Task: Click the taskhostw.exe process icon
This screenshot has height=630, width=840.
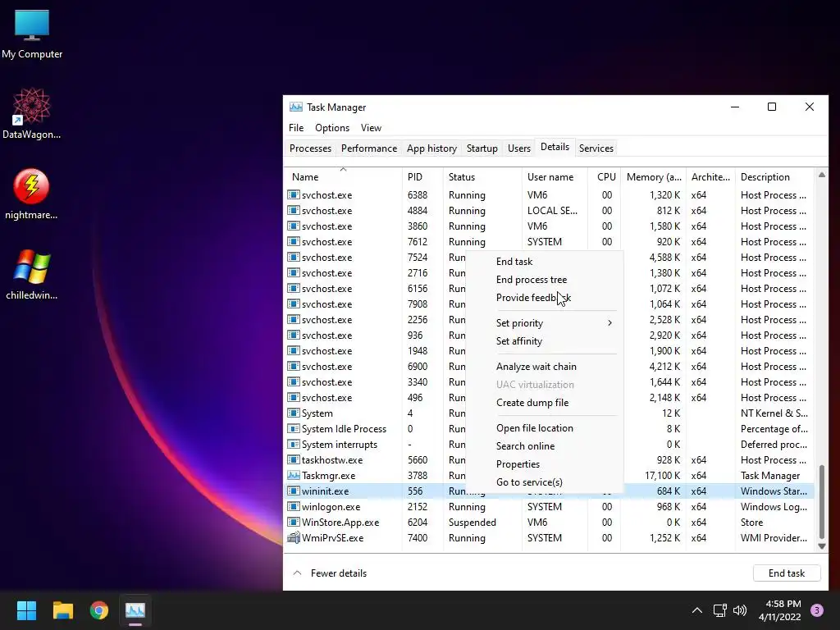Action: coord(293,459)
